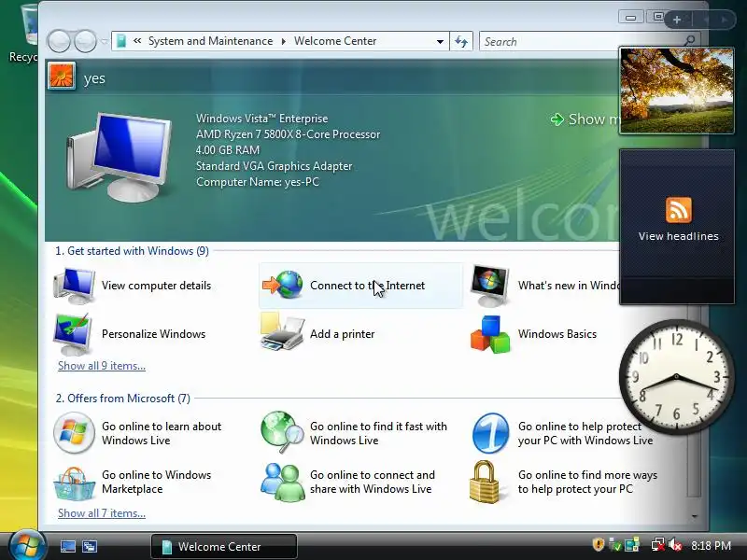Minimize the Welcome Center window

[631, 18]
